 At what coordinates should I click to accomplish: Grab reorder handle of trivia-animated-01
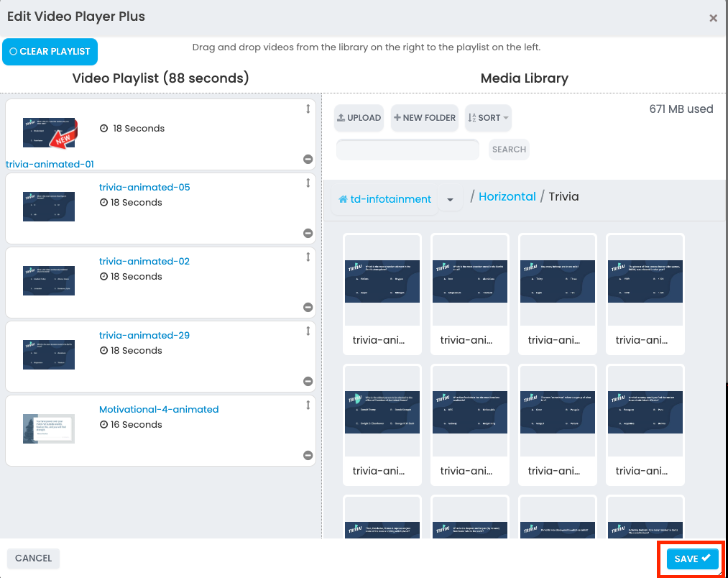click(308, 109)
